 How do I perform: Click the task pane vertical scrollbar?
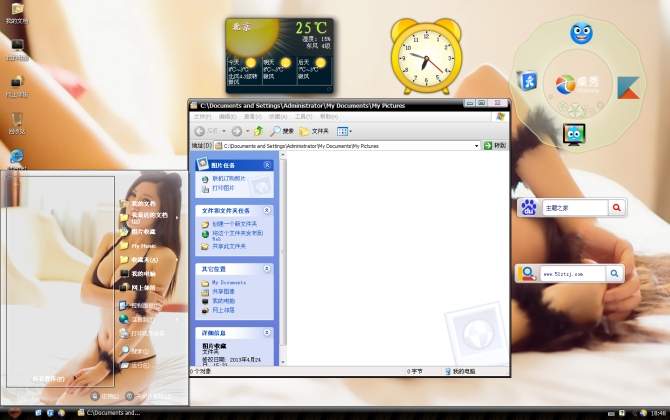[x=283, y=252]
